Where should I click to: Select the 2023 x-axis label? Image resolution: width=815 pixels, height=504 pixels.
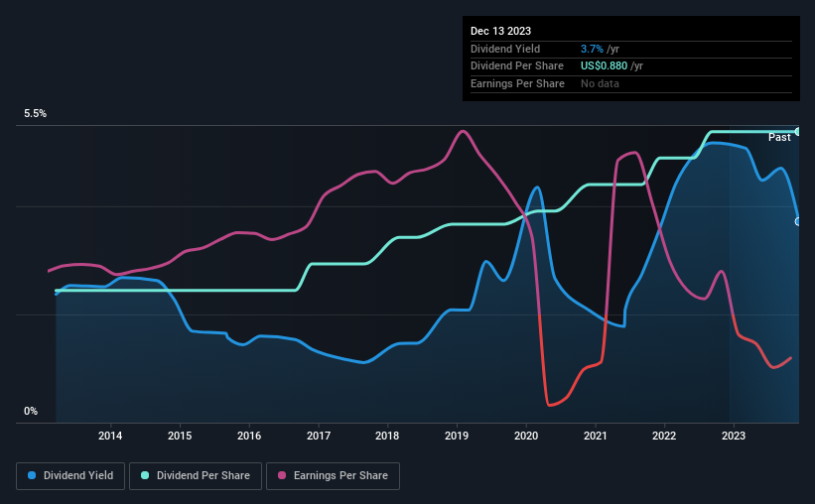[x=734, y=436]
